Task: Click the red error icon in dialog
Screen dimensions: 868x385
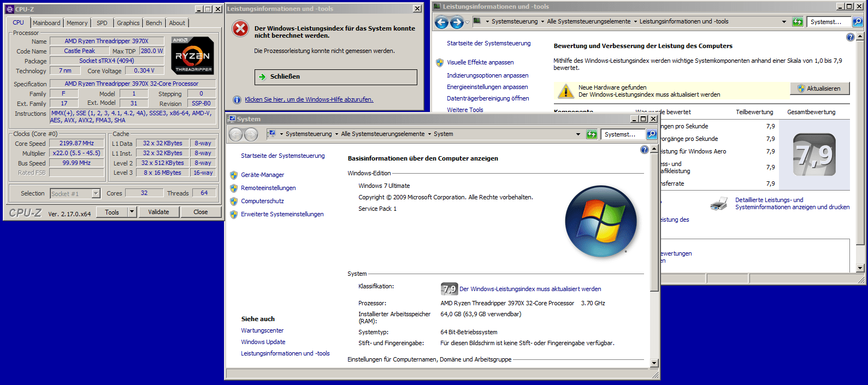Action: coord(240,28)
